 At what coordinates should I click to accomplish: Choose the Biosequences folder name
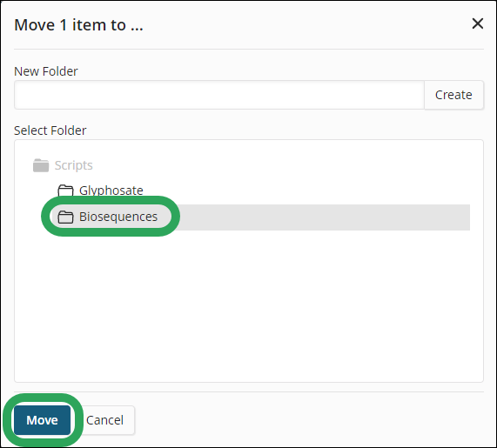point(118,217)
